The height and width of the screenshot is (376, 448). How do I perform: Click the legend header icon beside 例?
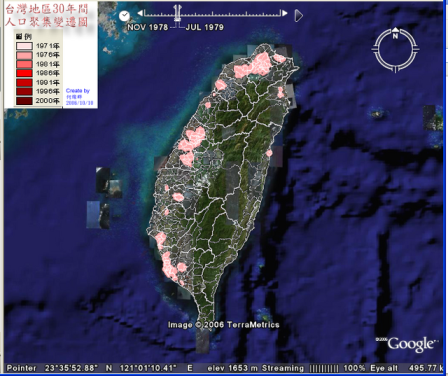pos(19,36)
